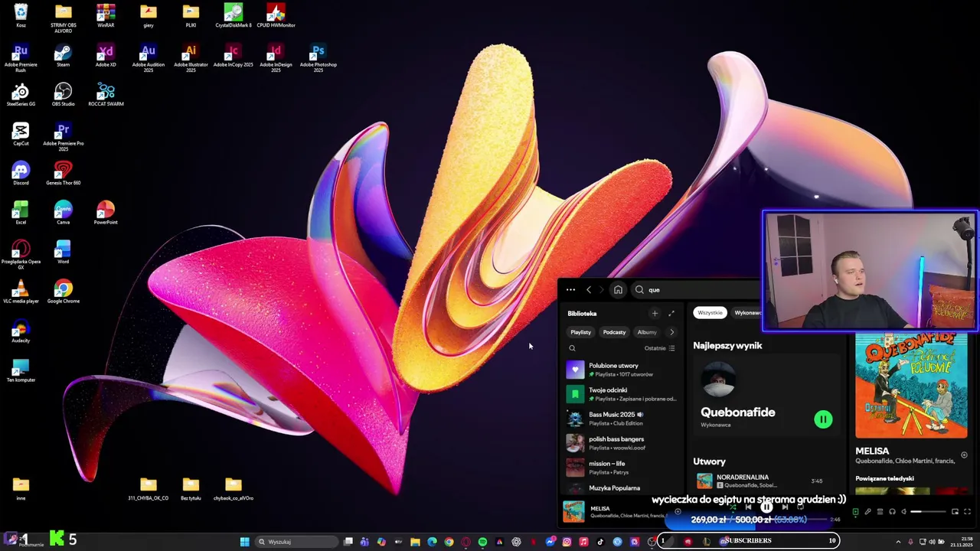Open Audacity desktop shortcut

coord(21,331)
